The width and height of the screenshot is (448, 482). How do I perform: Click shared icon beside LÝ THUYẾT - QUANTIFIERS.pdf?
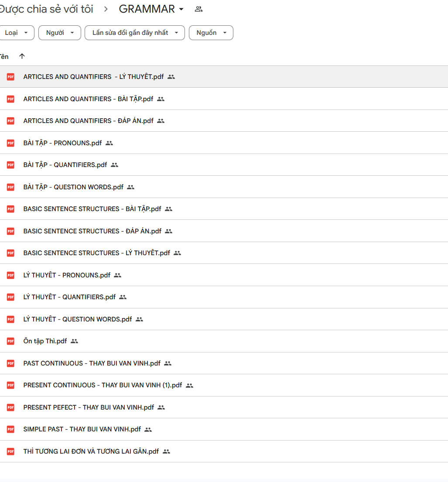(123, 297)
